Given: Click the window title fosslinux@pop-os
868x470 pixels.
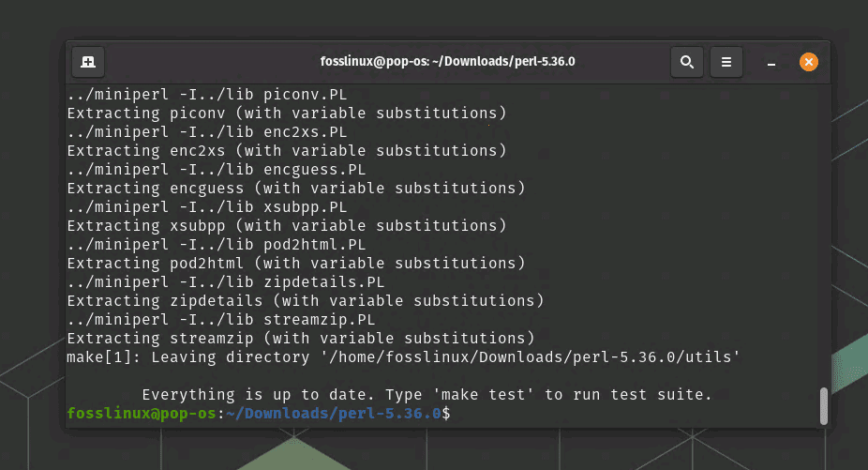Looking at the screenshot, I should coord(447,62).
